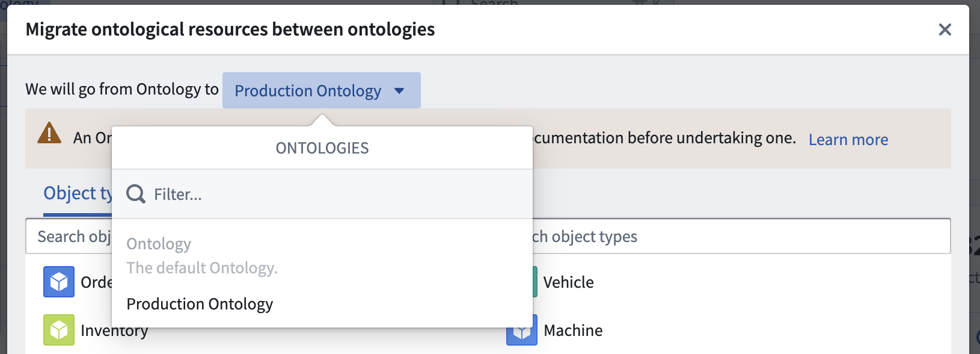Click the Order blue cube icon
Screen dimensions: 980x354
(x=59, y=282)
